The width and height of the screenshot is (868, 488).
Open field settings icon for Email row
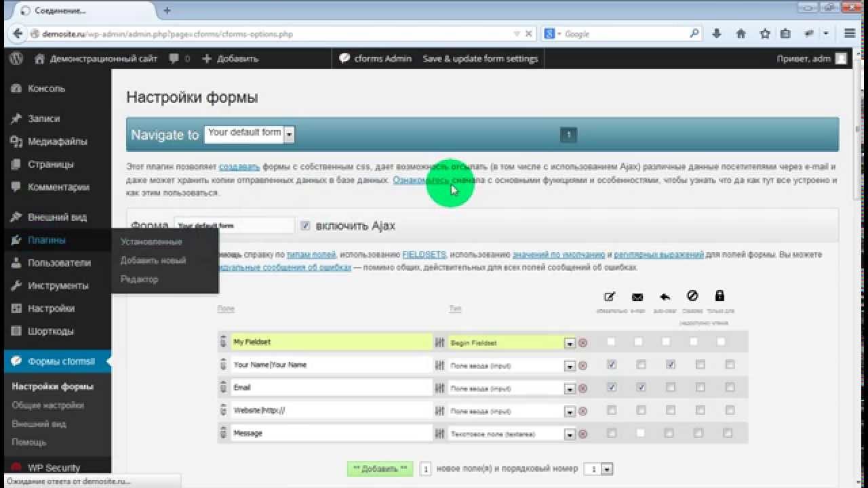439,388
